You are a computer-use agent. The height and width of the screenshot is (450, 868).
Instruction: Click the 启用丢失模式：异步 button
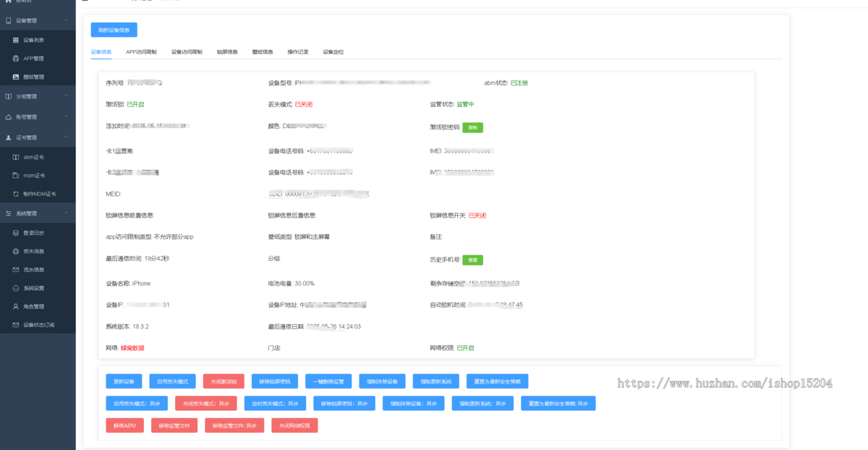tap(137, 404)
